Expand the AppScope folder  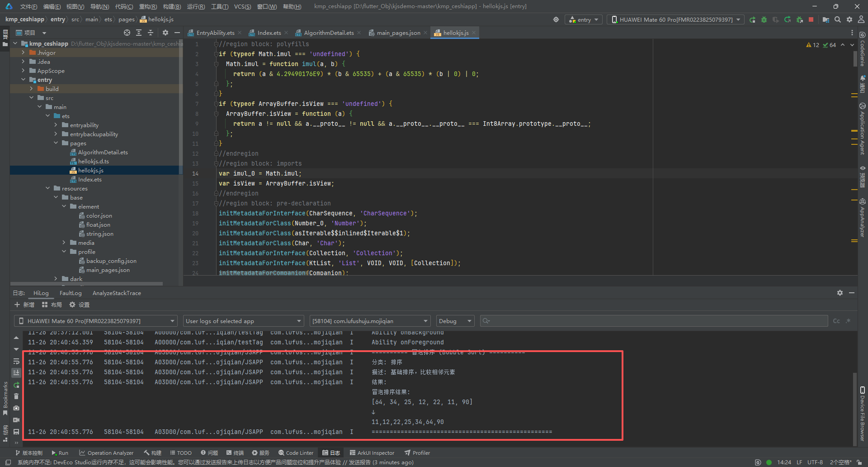24,71
